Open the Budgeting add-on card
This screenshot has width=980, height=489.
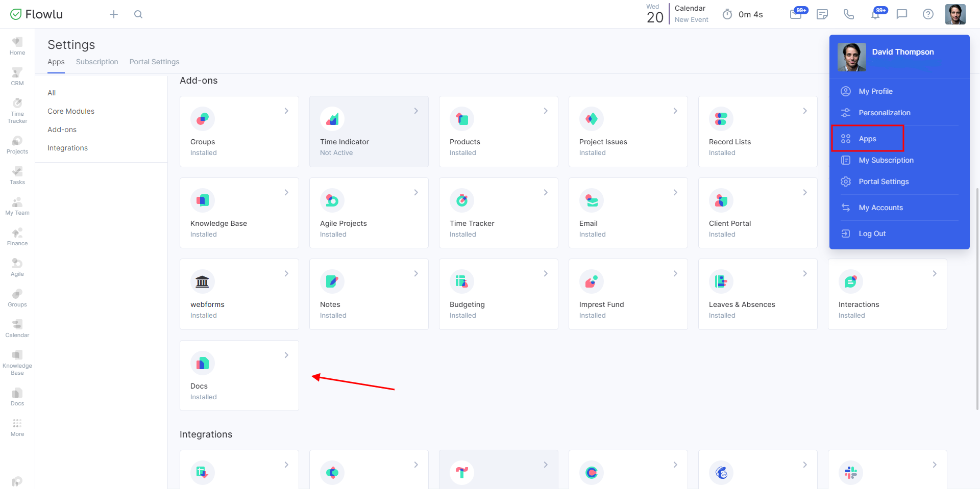(499, 294)
